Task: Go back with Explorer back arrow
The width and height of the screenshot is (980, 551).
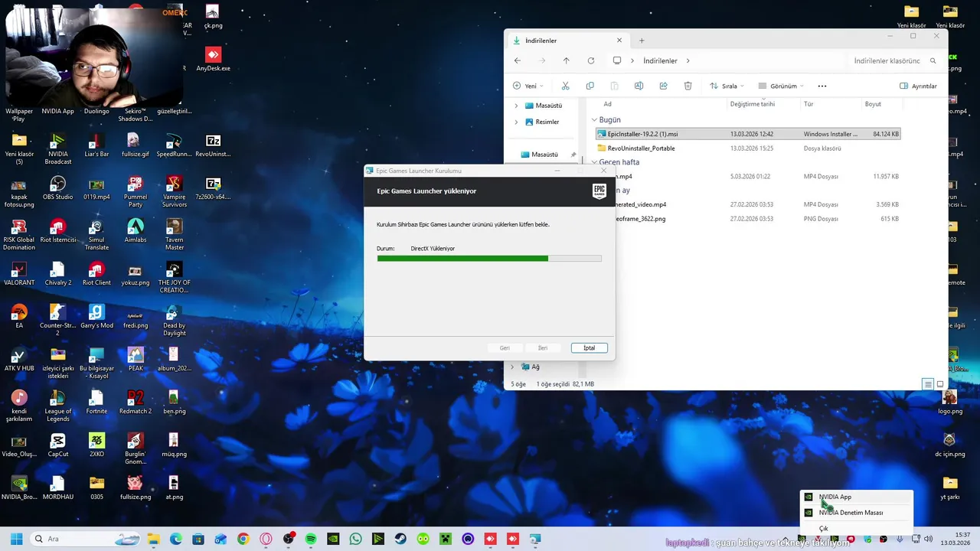Action: coord(518,60)
